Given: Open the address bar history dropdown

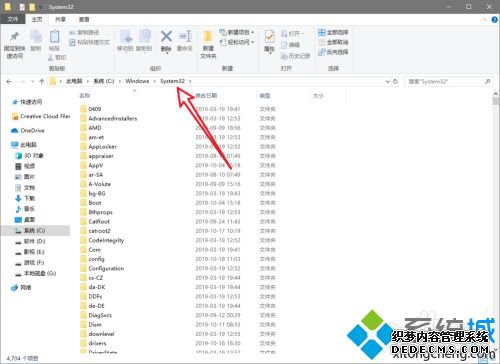Looking at the screenshot, I should (x=387, y=81).
